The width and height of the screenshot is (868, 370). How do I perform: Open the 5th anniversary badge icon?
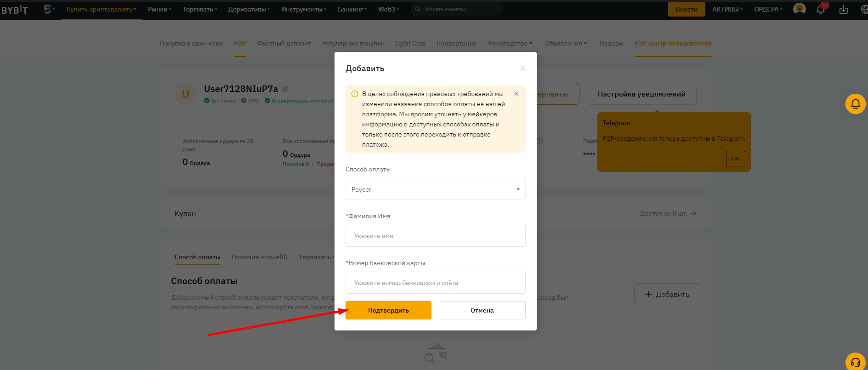[47, 9]
